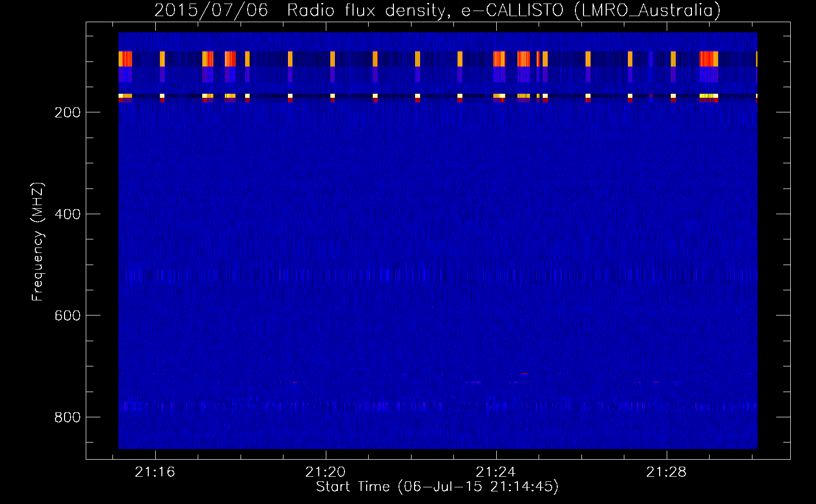Click the 21:20 time tick label

tap(326, 472)
